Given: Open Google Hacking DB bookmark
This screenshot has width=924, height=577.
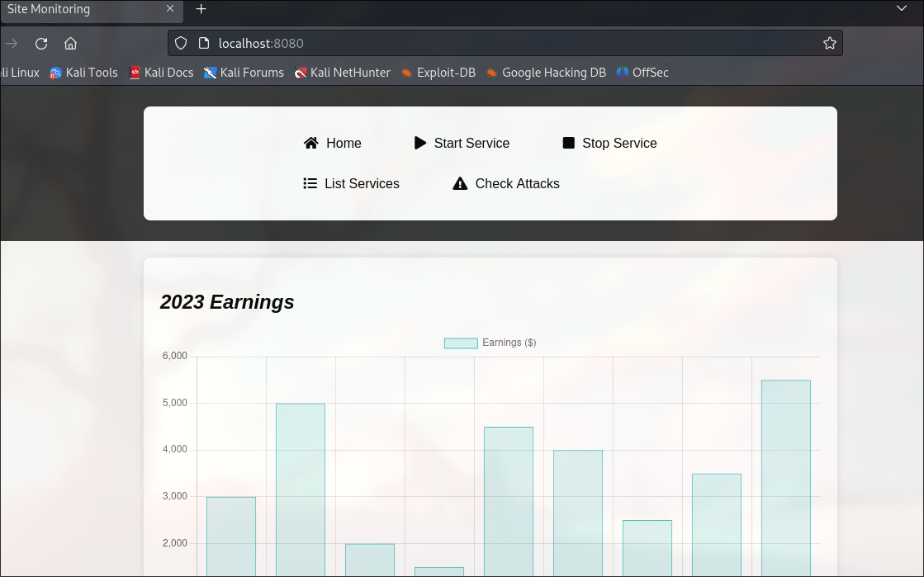Looking at the screenshot, I should pyautogui.click(x=546, y=73).
